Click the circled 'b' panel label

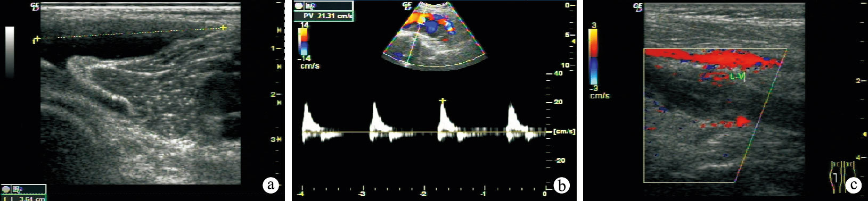coord(561,185)
